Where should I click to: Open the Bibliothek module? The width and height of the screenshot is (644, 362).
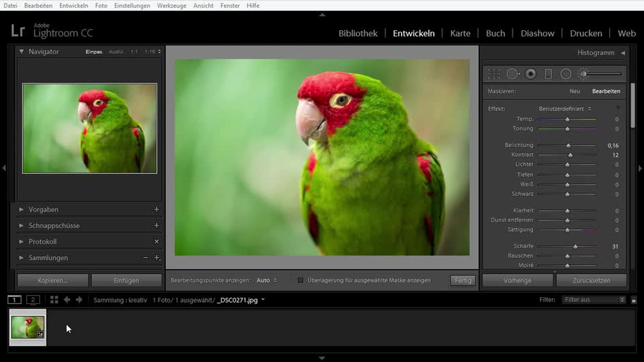358,34
